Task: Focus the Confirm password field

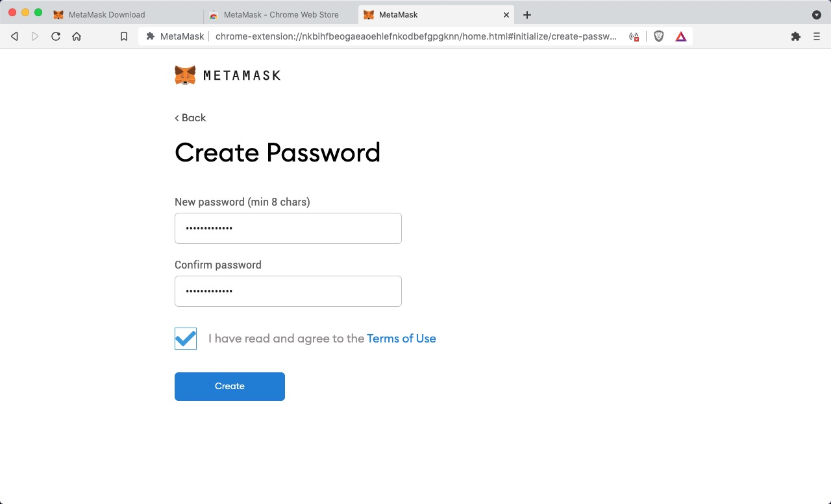Action: [288, 291]
